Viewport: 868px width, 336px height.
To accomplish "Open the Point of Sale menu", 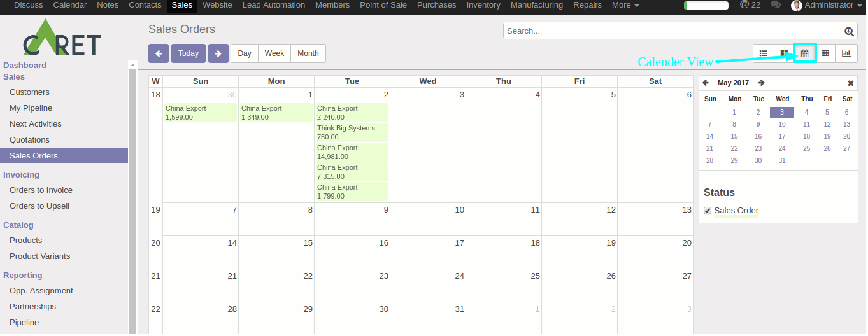I will point(383,5).
